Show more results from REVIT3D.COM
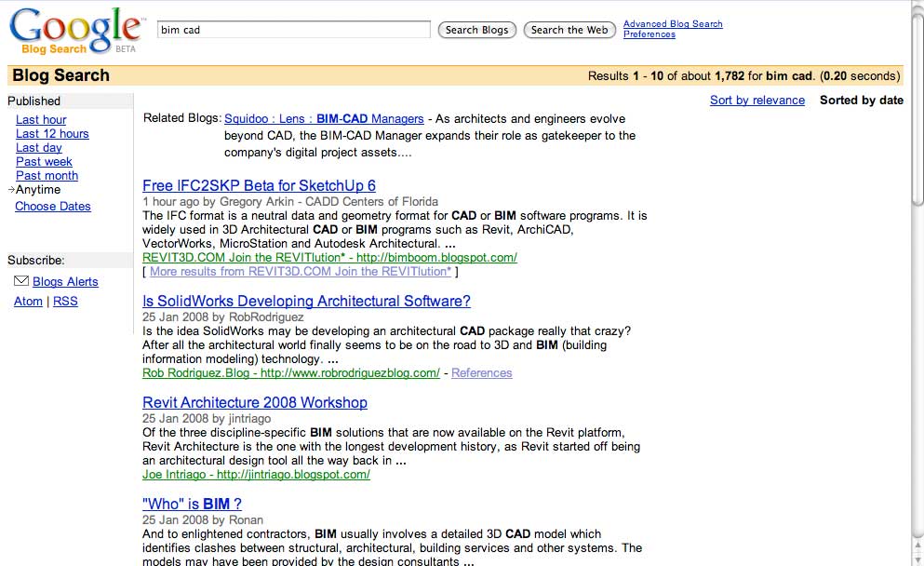Screen dimensions: 924x566 tap(301, 272)
